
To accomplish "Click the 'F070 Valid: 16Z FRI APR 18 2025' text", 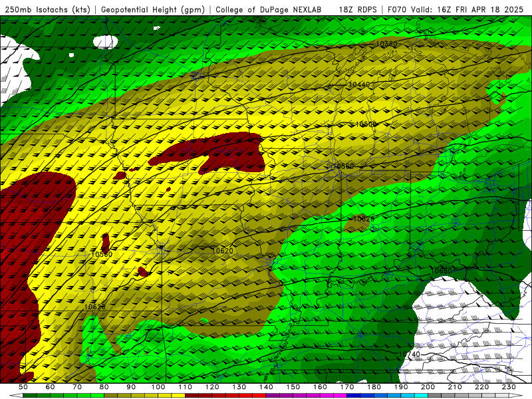I will click(x=456, y=9).
